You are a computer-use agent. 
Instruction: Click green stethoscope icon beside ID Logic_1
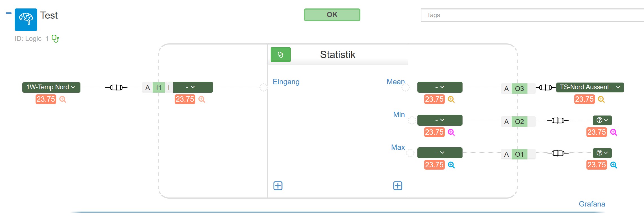(x=55, y=39)
